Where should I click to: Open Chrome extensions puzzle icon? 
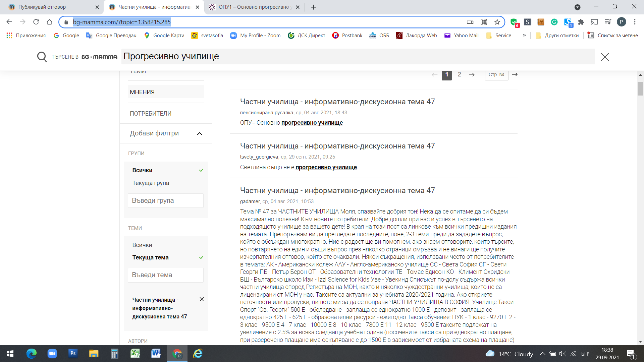point(581,22)
